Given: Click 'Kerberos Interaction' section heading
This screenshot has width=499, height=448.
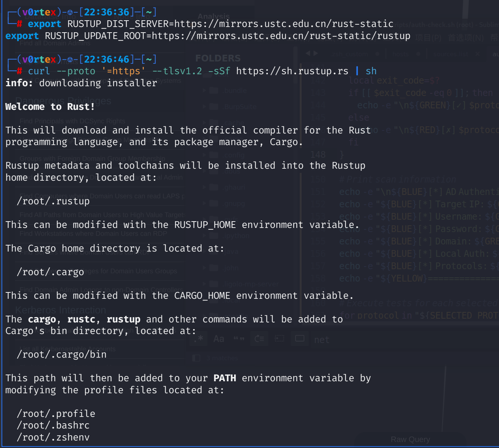Looking at the screenshot, I should 60,310.
